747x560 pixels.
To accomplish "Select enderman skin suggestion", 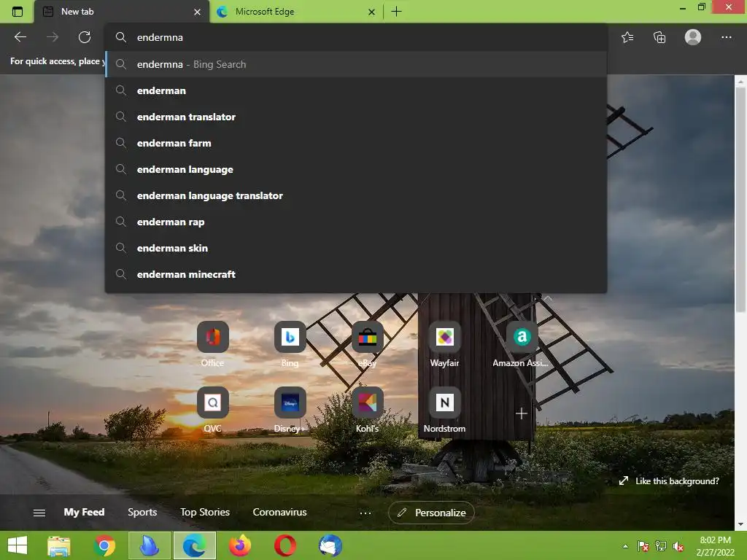I will coord(356,248).
